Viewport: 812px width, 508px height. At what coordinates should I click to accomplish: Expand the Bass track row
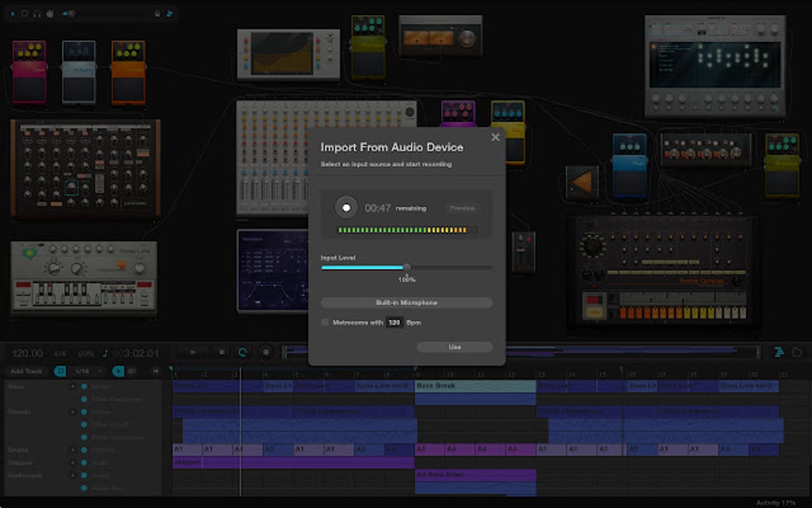pyautogui.click(x=72, y=386)
